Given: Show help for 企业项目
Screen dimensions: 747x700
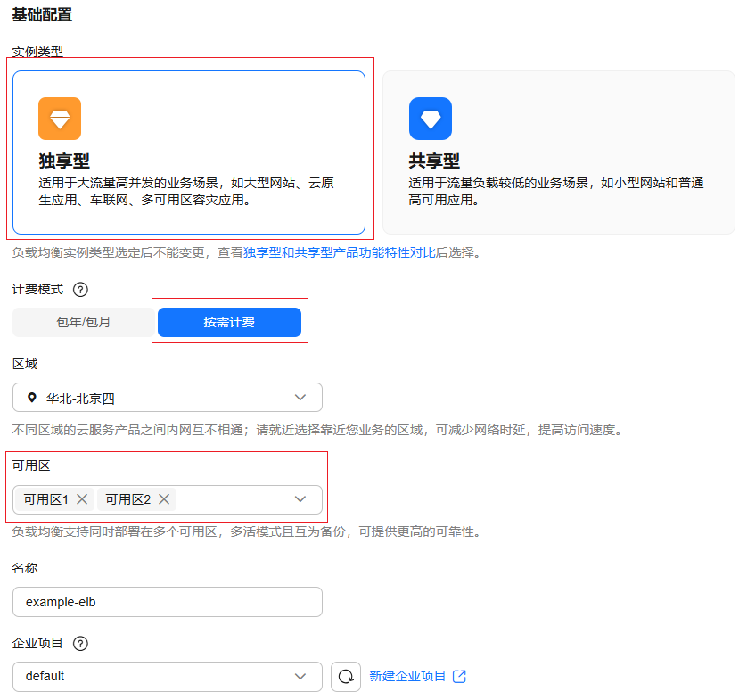Looking at the screenshot, I should [80, 643].
